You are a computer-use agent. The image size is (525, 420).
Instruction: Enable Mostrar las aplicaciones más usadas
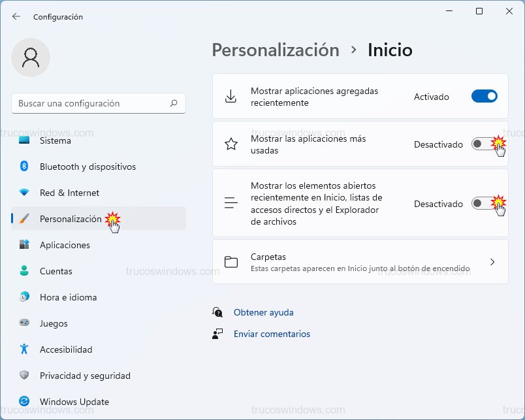click(484, 144)
